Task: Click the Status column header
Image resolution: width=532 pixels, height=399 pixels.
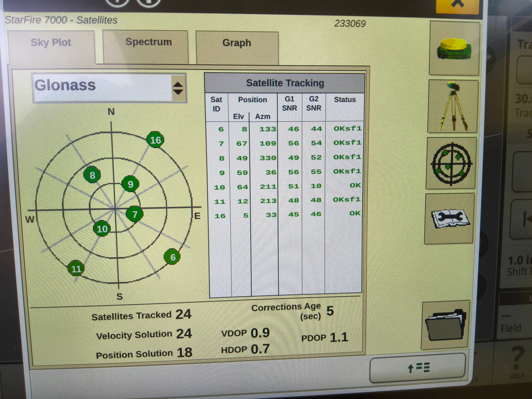Action: pos(345,99)
